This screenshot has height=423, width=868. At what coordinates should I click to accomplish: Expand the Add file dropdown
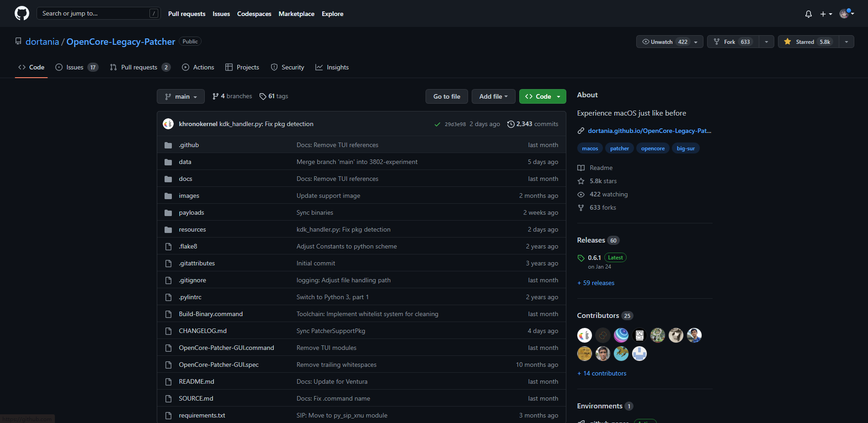click(493, 96)
